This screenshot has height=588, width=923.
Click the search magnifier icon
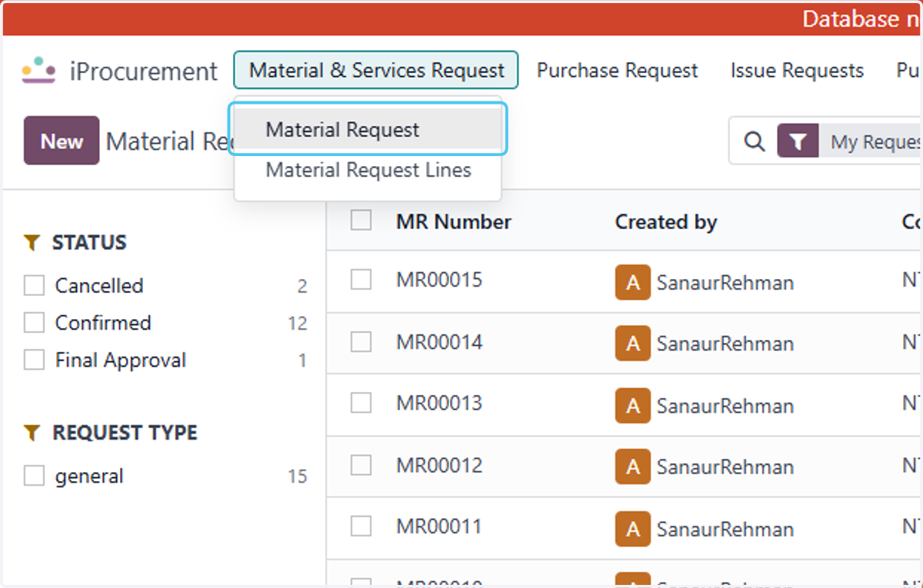755,141
